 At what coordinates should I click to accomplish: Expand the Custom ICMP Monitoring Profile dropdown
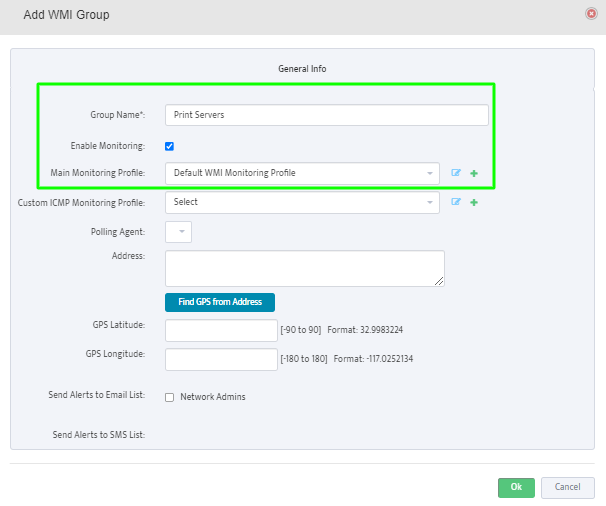coord(302,202)
